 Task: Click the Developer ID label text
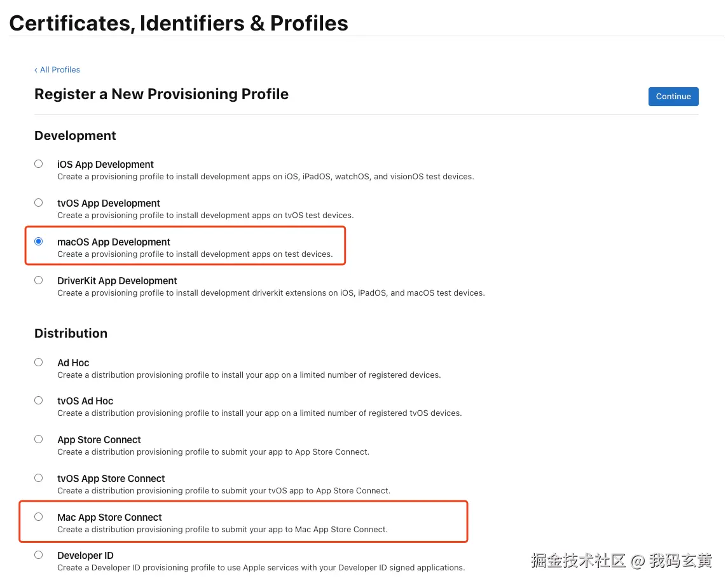pyautogui.click(x=85, y=556)
